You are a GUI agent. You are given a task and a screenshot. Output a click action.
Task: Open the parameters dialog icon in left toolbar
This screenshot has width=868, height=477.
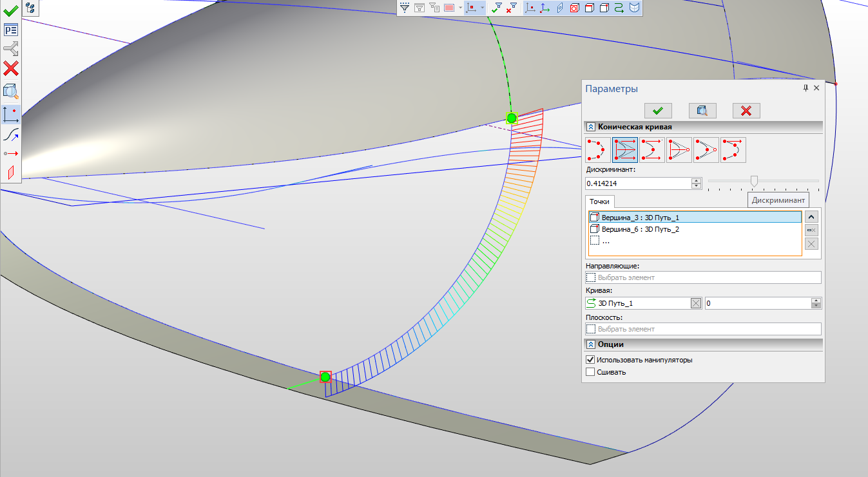coord(11,30)
